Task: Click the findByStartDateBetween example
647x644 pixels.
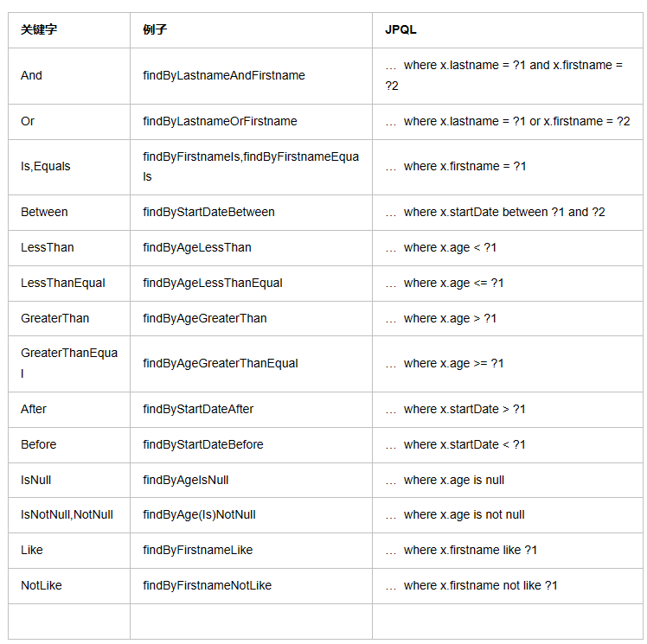Action: 208,213
